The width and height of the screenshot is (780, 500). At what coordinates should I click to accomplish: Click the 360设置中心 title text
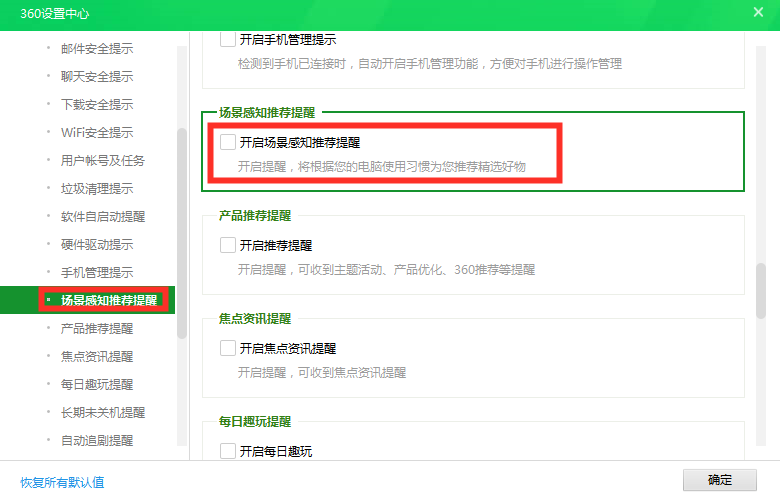[x=55, y=13]
